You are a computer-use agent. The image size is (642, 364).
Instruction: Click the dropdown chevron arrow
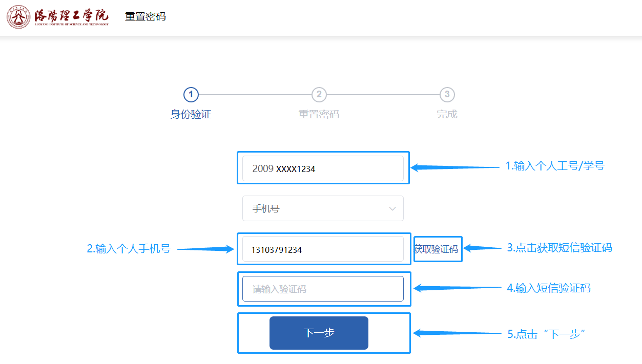point(392,208)
